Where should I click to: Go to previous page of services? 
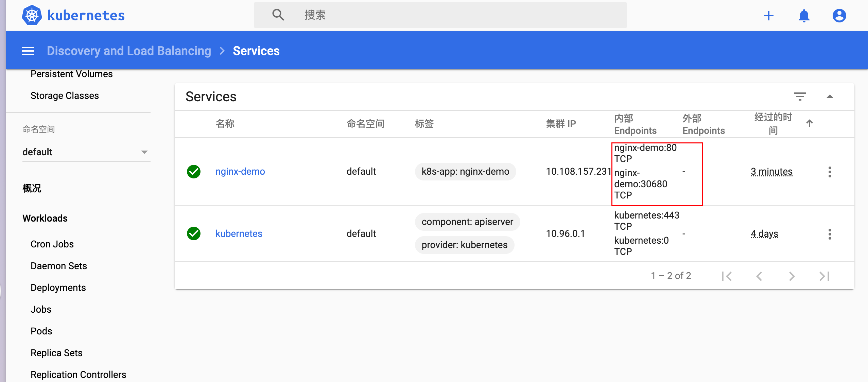pos(759,276)
